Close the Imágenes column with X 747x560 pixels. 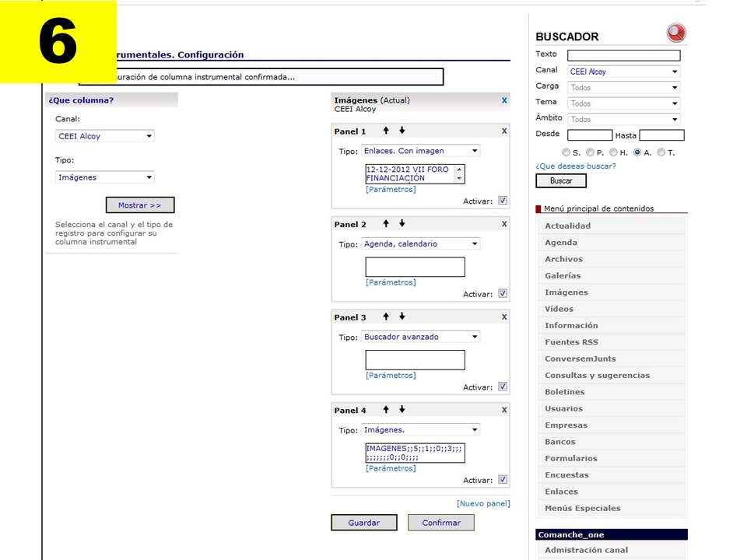tap(504, 100)
